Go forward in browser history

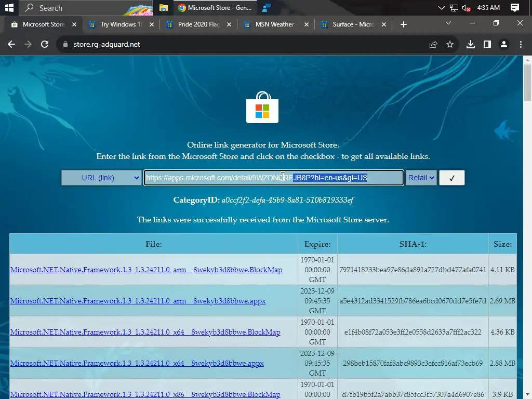[28, 44]
